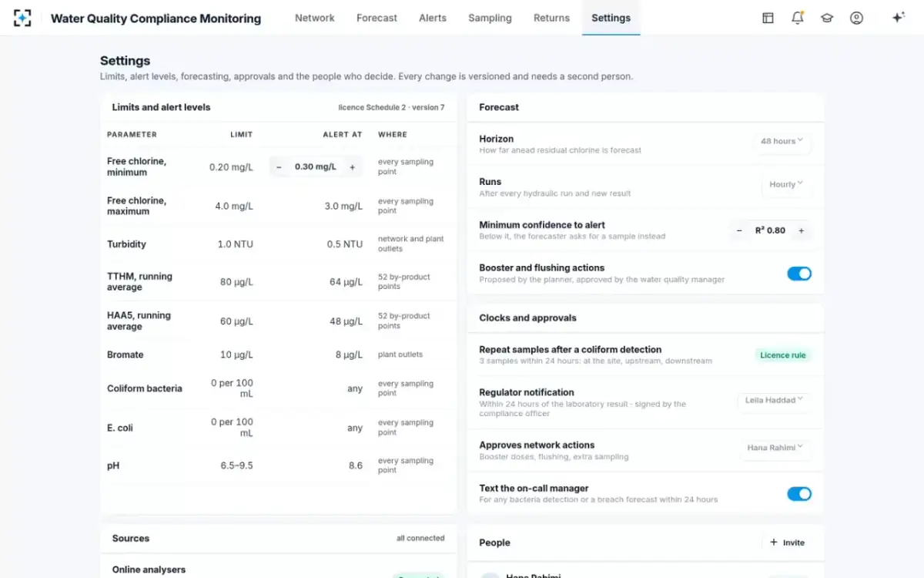Click the Bromate parameter label
Screen dimensions: 924x578
[x=126, y=355]
